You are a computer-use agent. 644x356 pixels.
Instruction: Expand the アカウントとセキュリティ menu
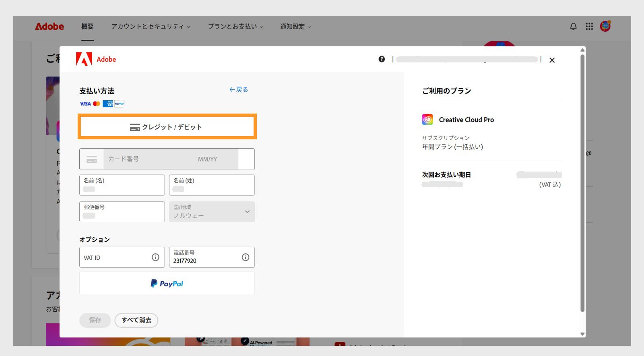(x=151, y=27)
